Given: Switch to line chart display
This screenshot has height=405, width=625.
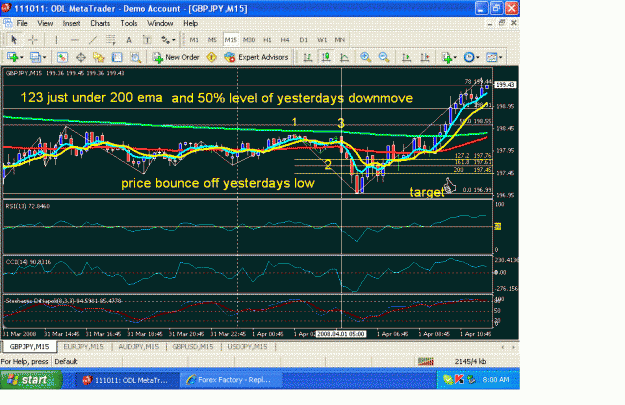Looking at the screenshot, I should 344,57.
